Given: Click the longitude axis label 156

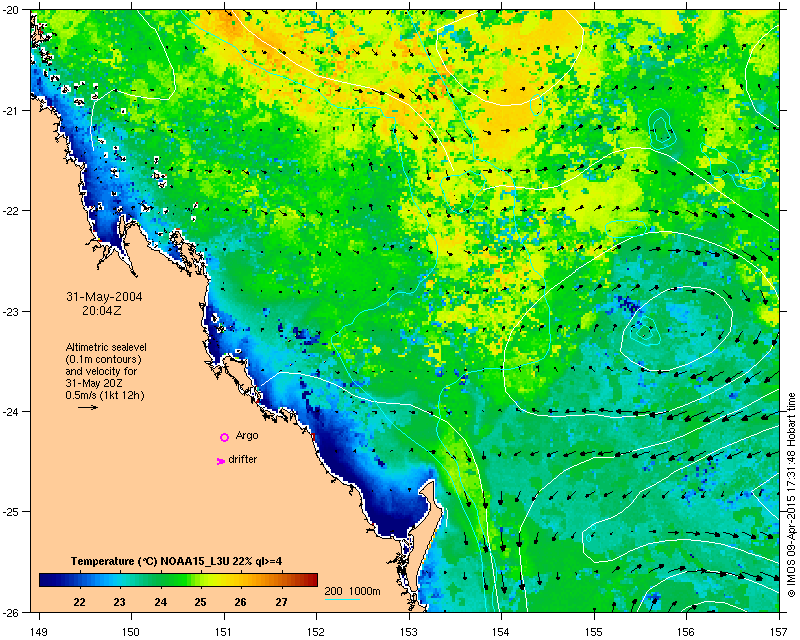Looking at the screenshot, I should [687, 632].
